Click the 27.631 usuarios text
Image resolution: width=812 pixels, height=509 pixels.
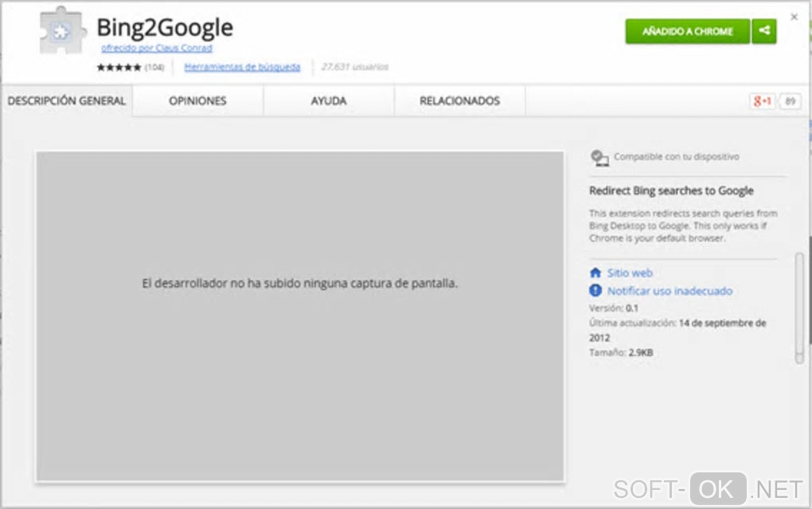(x=355, y=67)
